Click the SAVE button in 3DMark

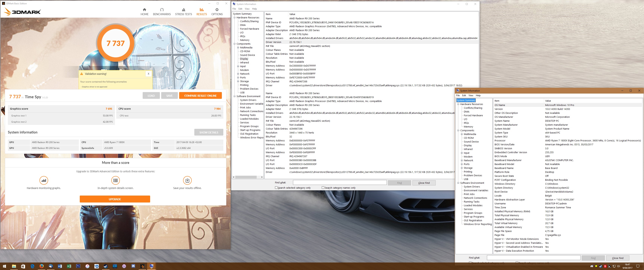169,95
